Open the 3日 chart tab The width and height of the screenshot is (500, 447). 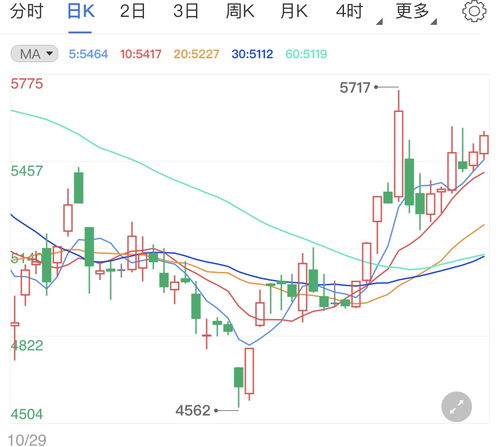click(186, 11)
